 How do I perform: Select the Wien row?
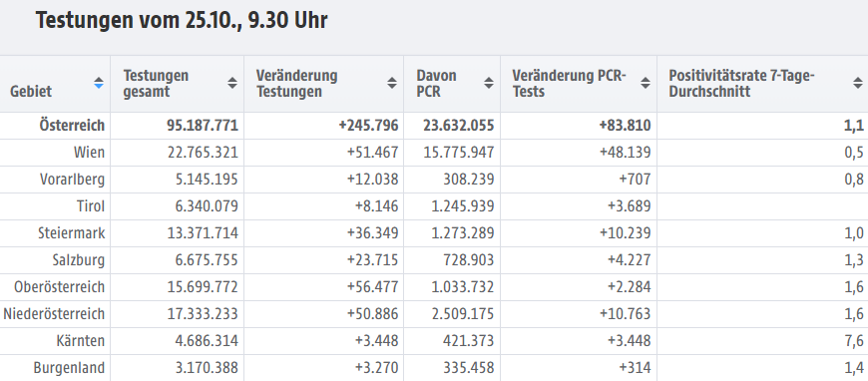click(434, 153)
